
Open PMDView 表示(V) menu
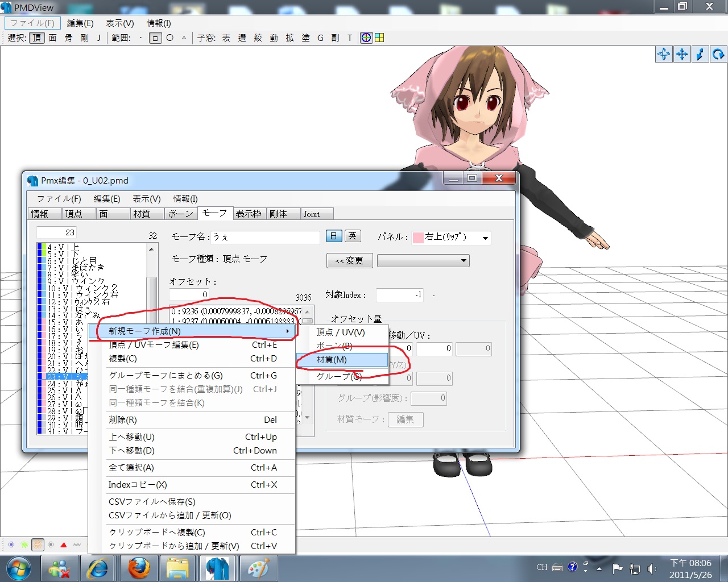click(120, 23)
